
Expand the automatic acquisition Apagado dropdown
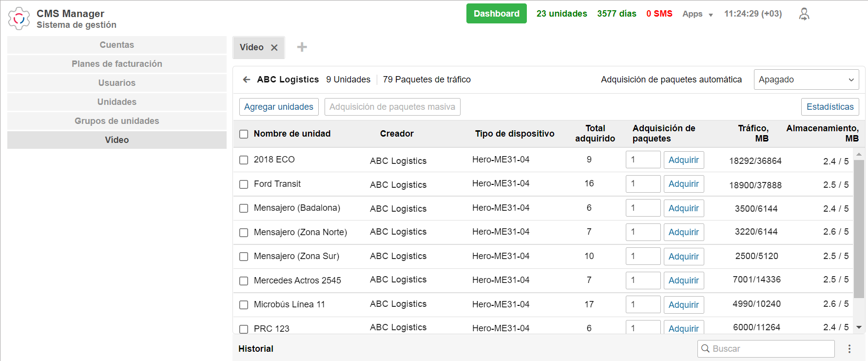coord(806,80)
